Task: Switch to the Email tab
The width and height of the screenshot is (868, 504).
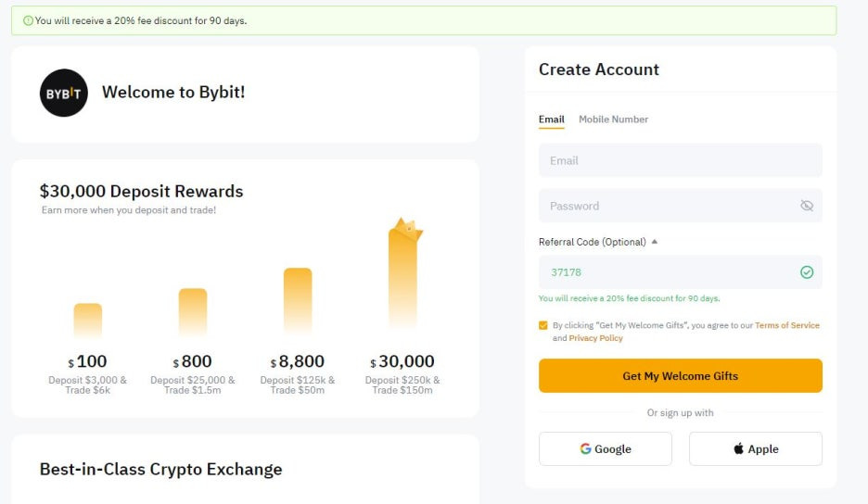Action: (552, 120)
